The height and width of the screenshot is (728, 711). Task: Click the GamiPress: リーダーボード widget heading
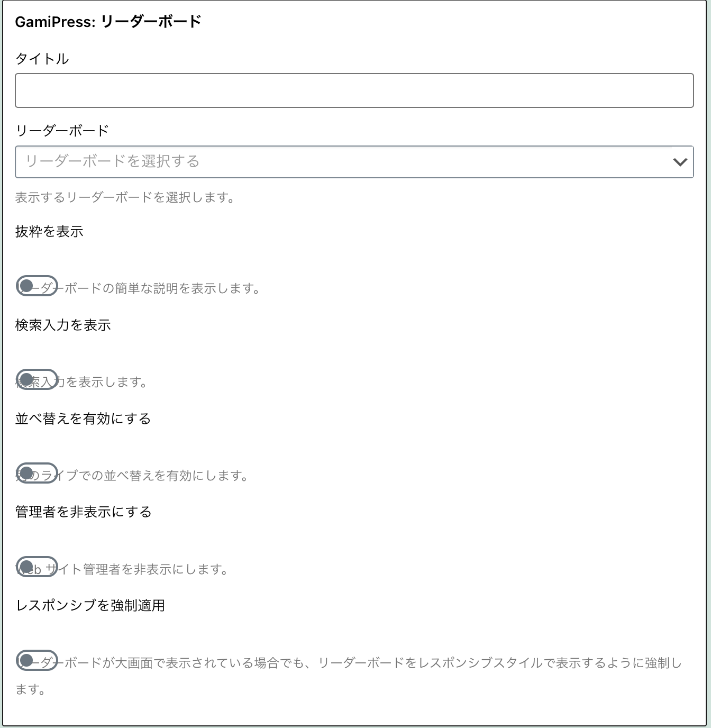(x=108, y=22)
